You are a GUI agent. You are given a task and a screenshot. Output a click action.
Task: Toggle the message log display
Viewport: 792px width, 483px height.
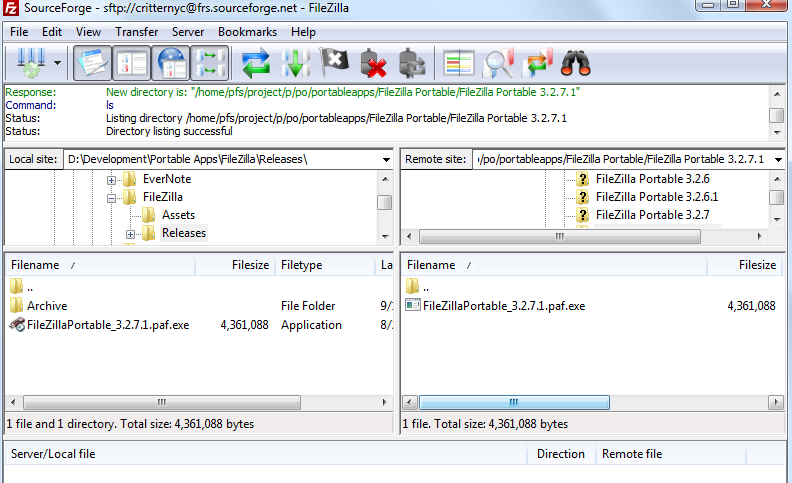click(x=92, y=63)
